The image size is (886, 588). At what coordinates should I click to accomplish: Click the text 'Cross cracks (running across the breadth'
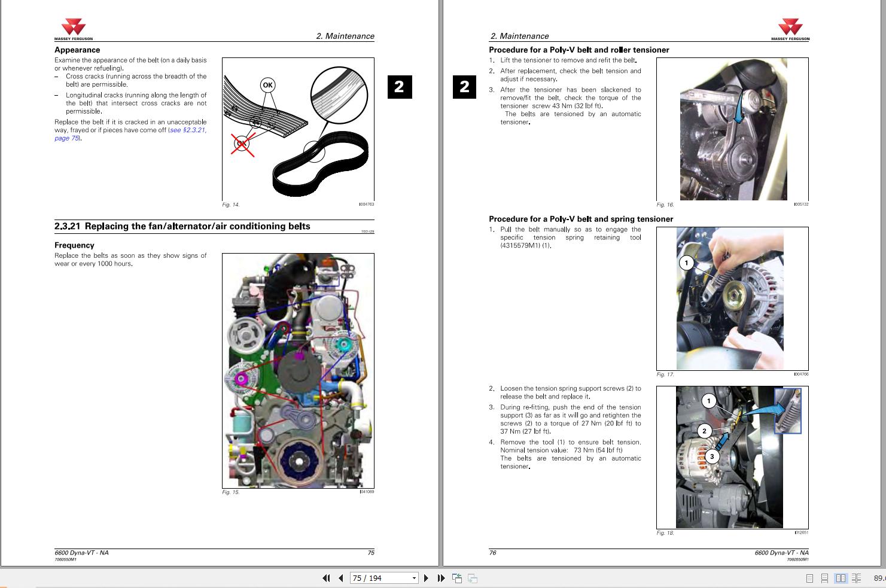click(136, 80)
